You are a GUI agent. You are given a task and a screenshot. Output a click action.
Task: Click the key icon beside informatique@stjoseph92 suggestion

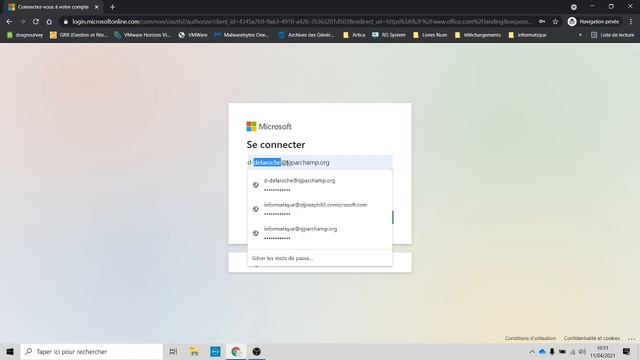256,209
